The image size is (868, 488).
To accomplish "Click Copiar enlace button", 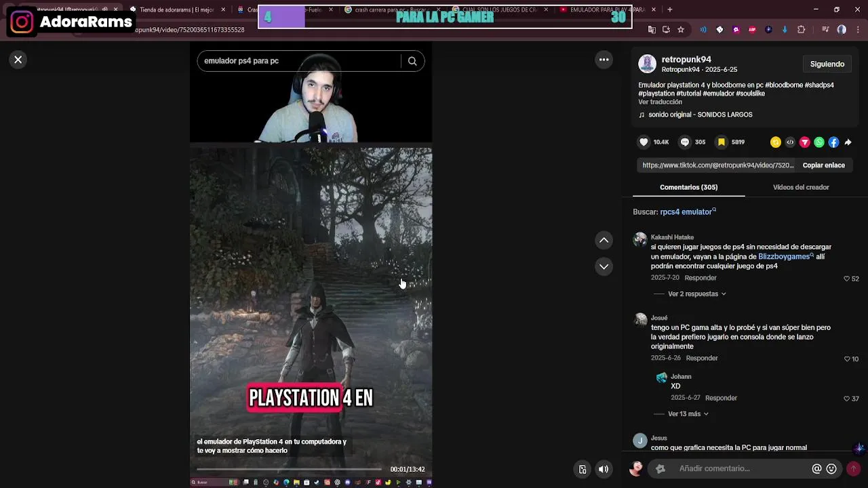I will point(823,165).
